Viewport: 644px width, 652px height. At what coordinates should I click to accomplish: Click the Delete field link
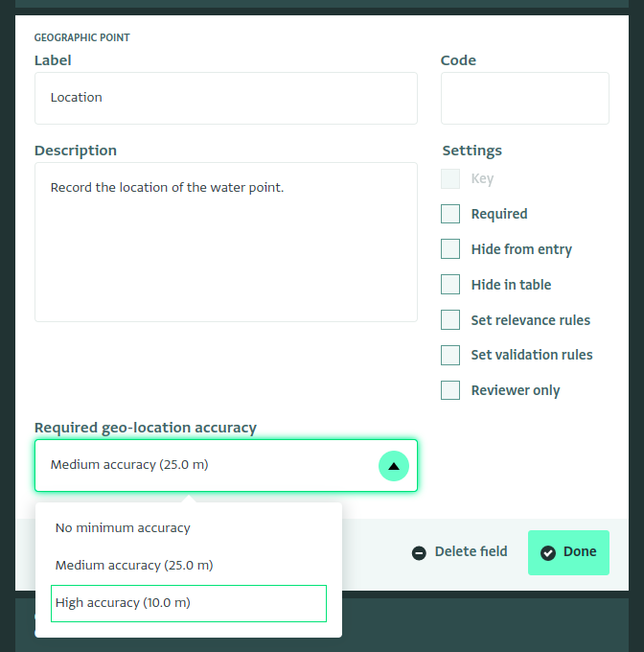[460, 552]
